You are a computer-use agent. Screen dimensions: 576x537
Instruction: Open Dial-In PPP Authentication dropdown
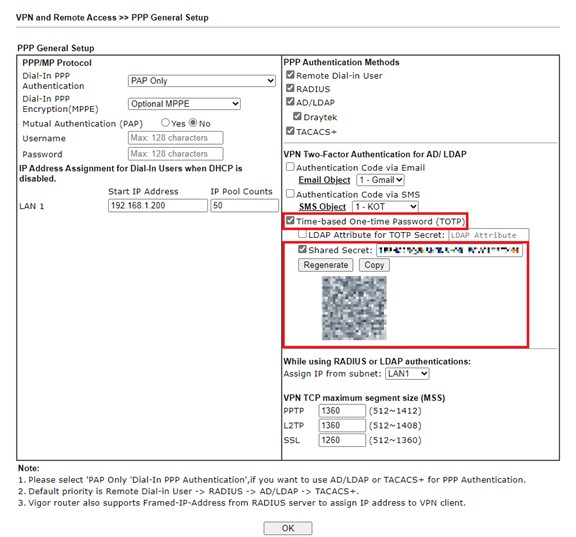[202, 81]
